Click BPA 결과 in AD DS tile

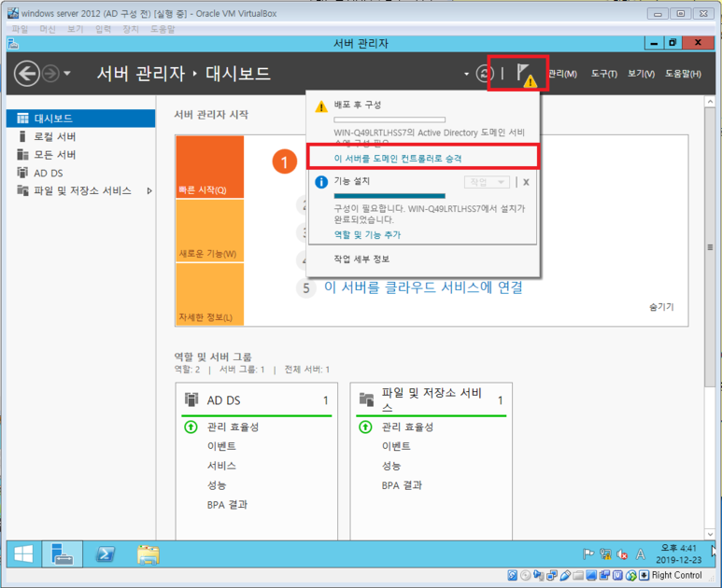[x=227, y=505]
